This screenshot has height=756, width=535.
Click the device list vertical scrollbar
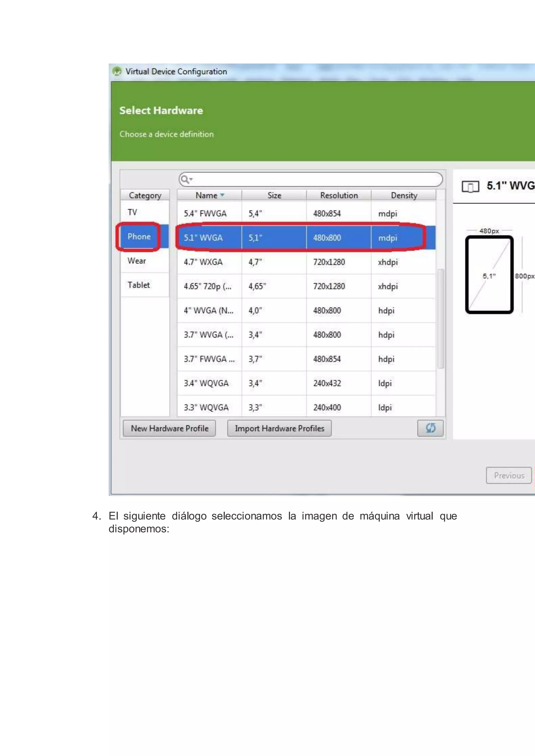click(x=440, y=318)
